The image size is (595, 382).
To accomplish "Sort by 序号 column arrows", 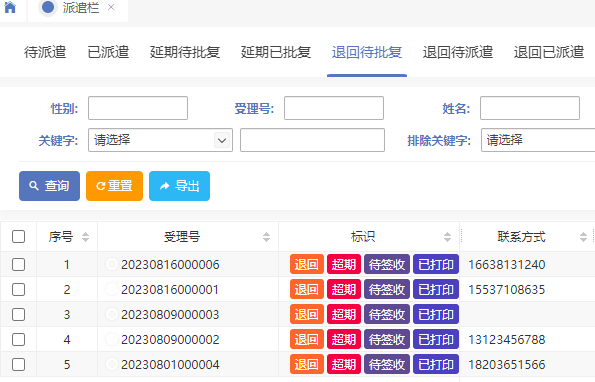I will (x=85, y=237).
